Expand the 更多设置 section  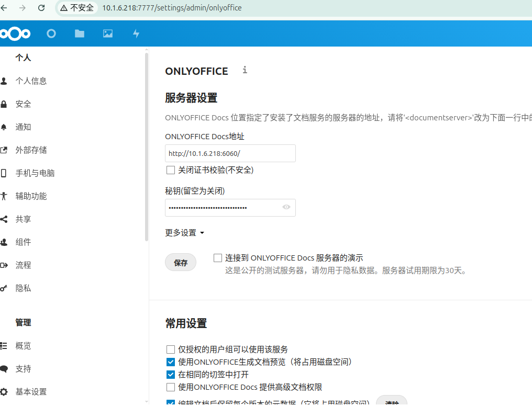coord(184,233)
